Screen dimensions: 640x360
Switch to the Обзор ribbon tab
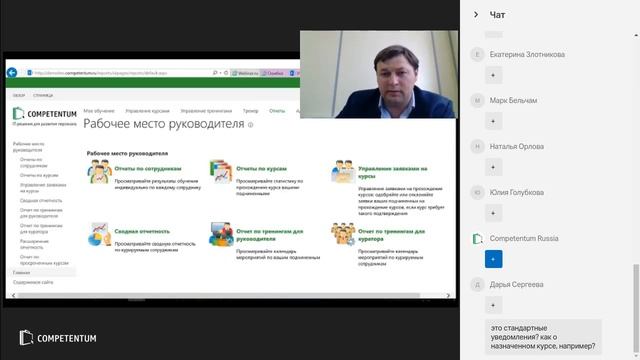coord(19,95)
